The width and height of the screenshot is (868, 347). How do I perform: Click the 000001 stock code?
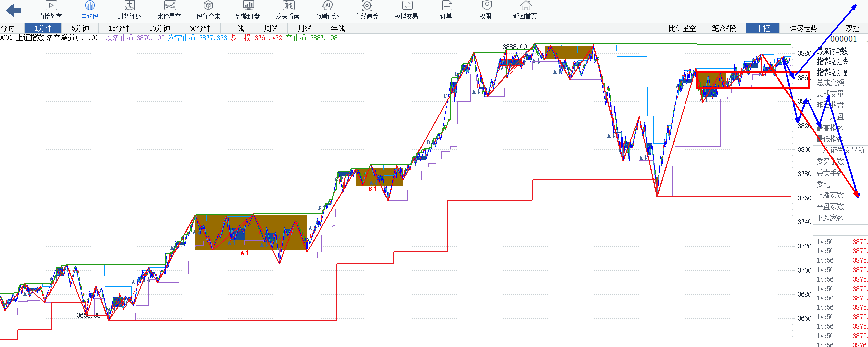pos(843,39)
